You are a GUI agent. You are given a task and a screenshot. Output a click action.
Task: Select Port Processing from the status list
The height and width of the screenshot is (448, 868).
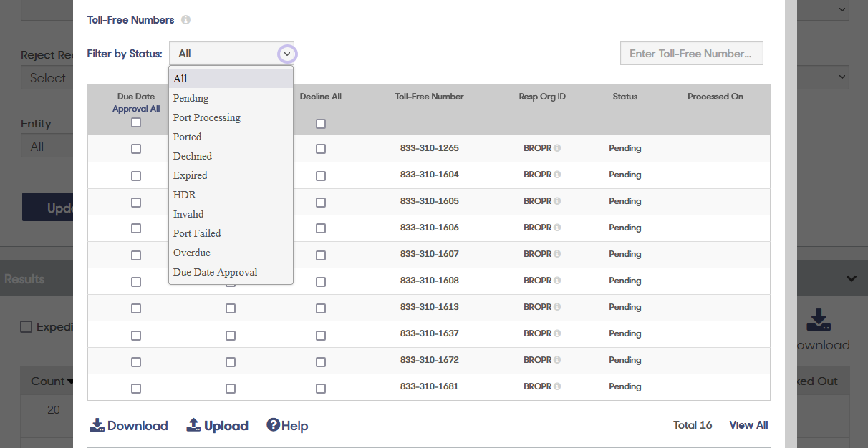206,117
